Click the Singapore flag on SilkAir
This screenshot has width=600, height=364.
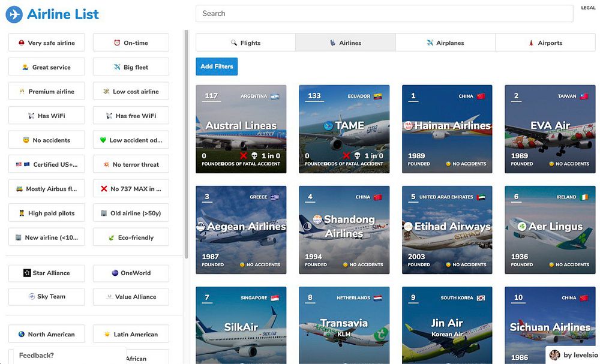pos(275,298)
